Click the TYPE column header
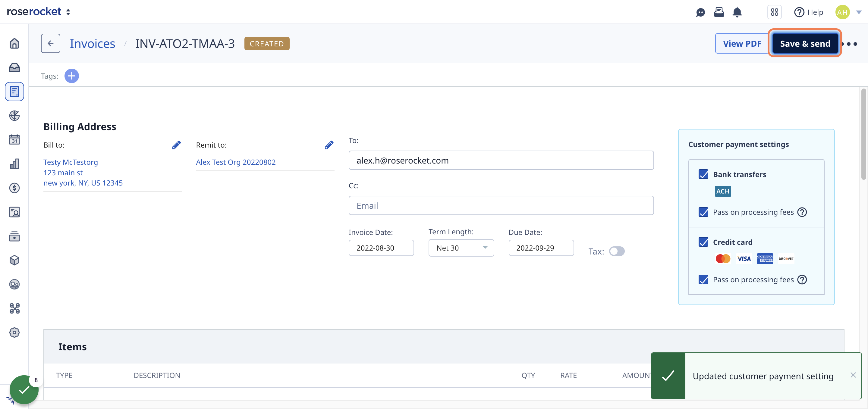 pyautogui.click(x=64, y=375)
